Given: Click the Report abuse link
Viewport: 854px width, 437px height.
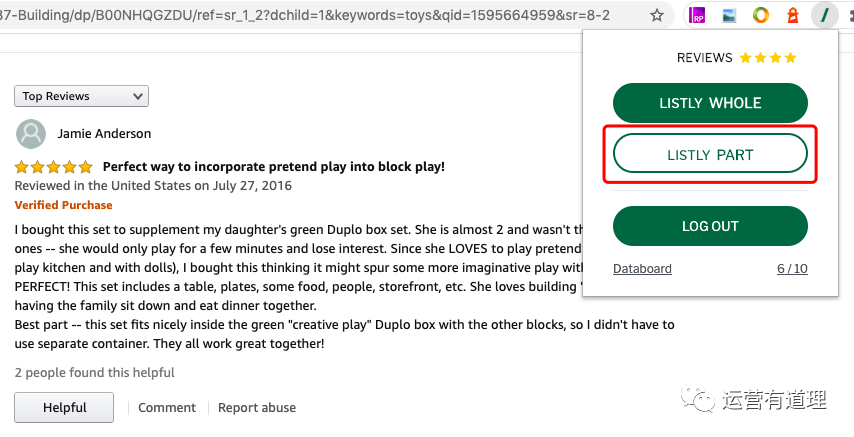Looking at the screenshot, I should click(x=257, y=408).
